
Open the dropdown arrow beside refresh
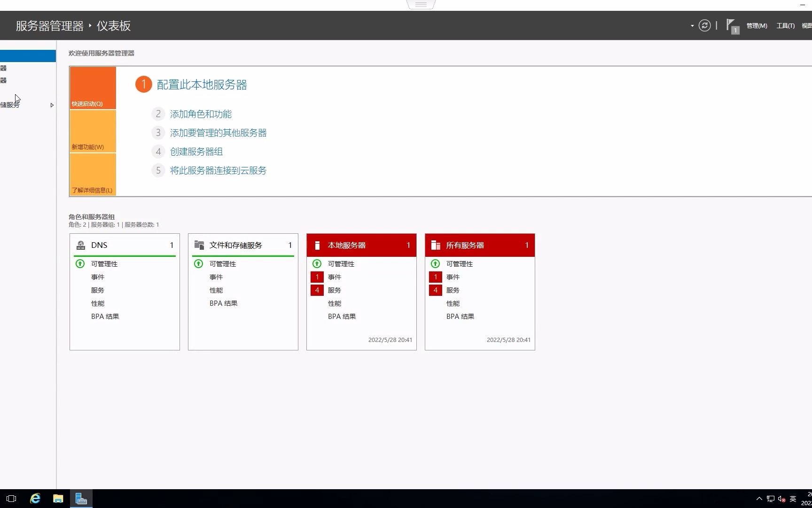(692, 26)
